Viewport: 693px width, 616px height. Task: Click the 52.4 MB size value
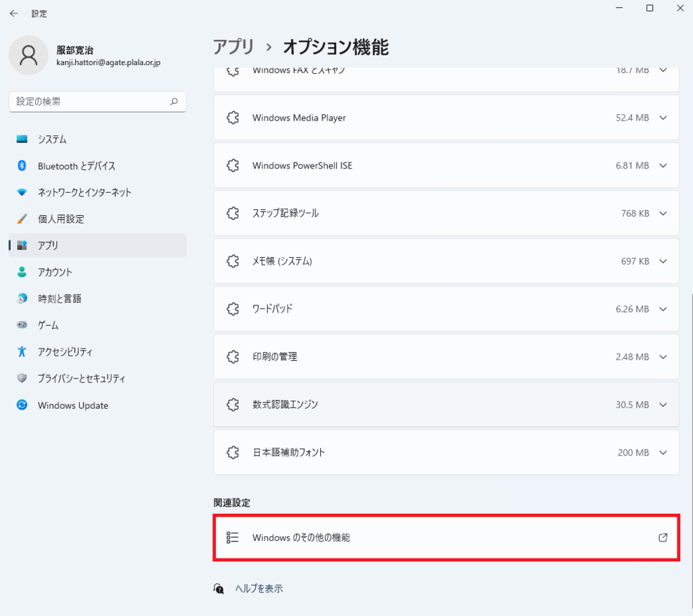point(633,118)
